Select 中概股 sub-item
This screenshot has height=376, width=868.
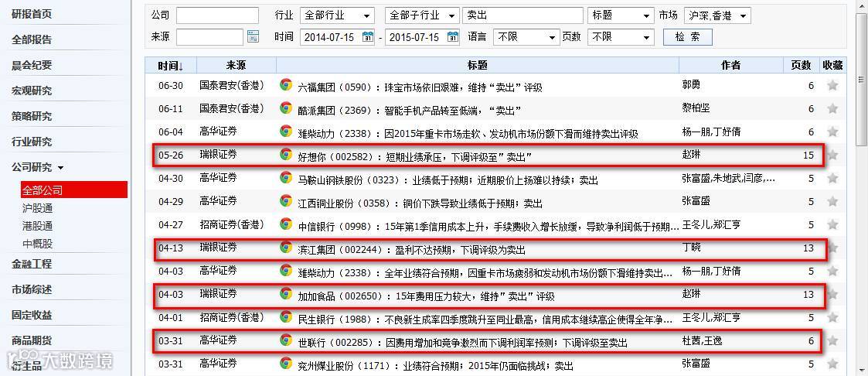point(38,244)
